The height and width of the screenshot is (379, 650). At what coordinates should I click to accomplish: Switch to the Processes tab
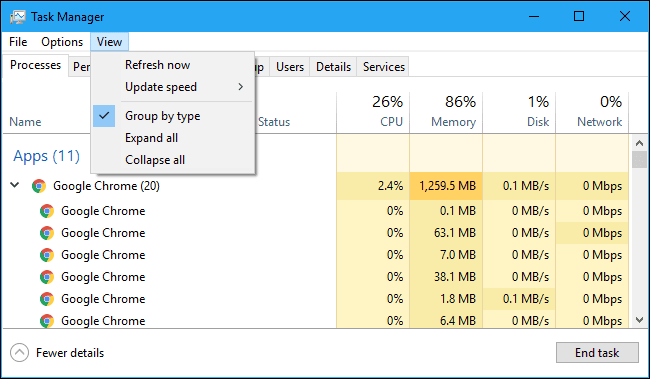pos(35,65)
